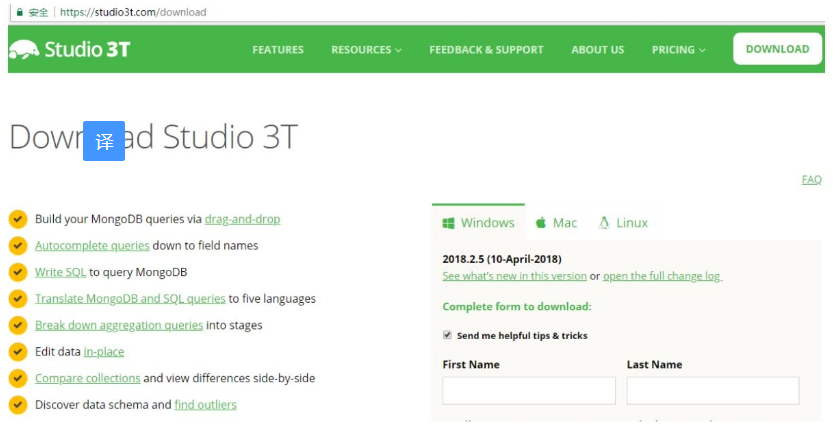Screen dimensions: 840x440
Task: Click the Apple logo icon beside Mac
Action: point(541,222)
